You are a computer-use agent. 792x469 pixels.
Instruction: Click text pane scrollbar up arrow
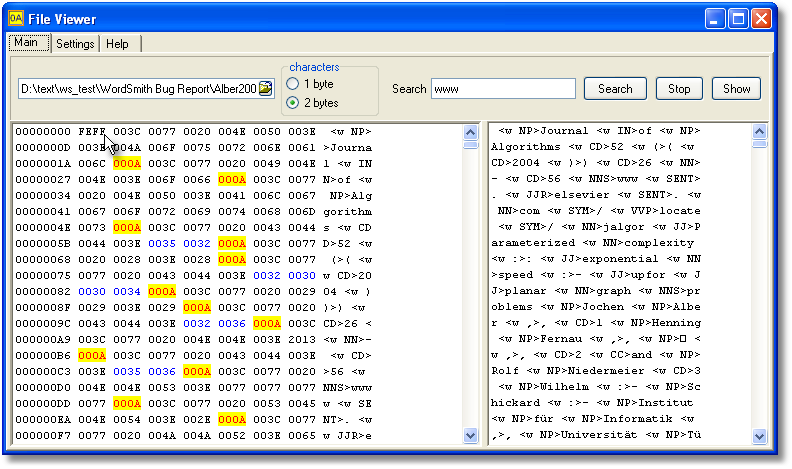760,132
